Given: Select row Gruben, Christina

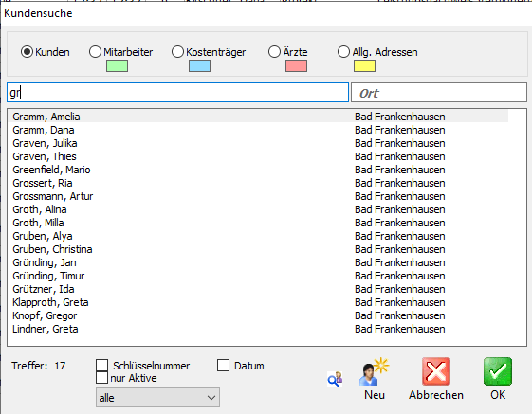Looking at the screenshot, I should pos(259,249).
